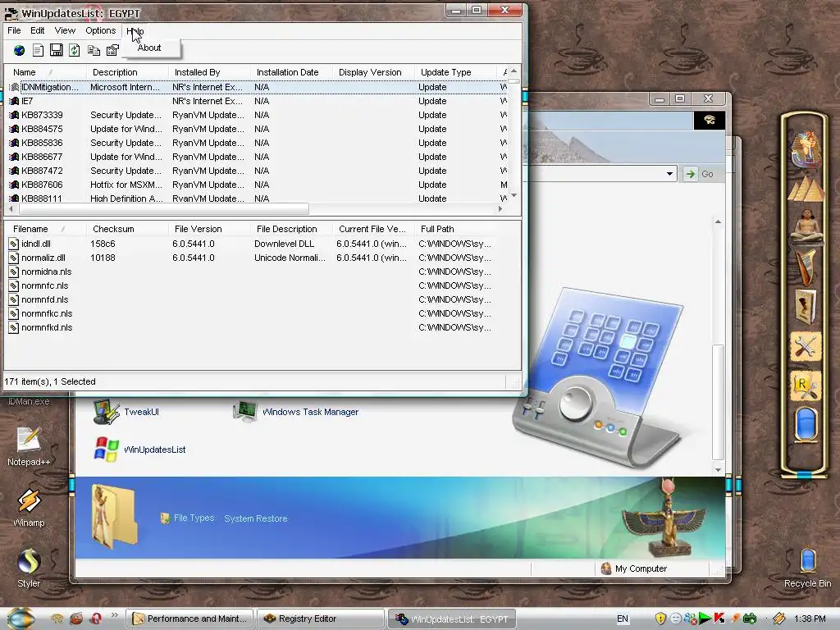The height and width of the screenshot is (630, 840).
Task: Select update KB873339
Action: (256, 115)
